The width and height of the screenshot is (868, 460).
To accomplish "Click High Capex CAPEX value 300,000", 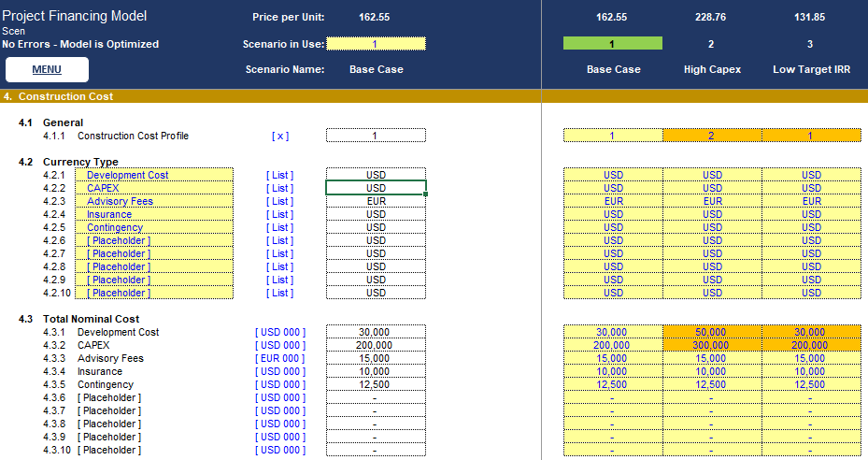I will click(x=712, y=345).
